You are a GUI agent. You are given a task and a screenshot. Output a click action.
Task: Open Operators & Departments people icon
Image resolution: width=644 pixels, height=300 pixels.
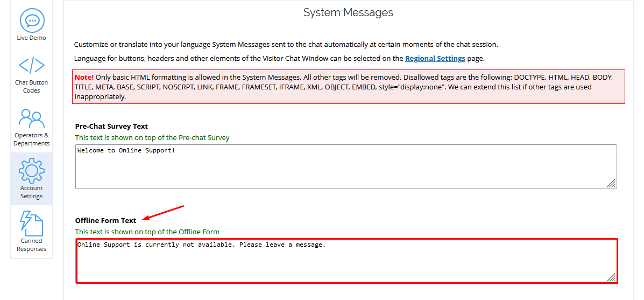31,118
